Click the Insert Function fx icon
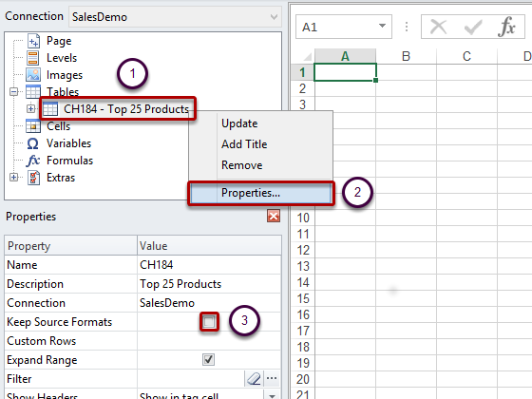 pos(506,27)
